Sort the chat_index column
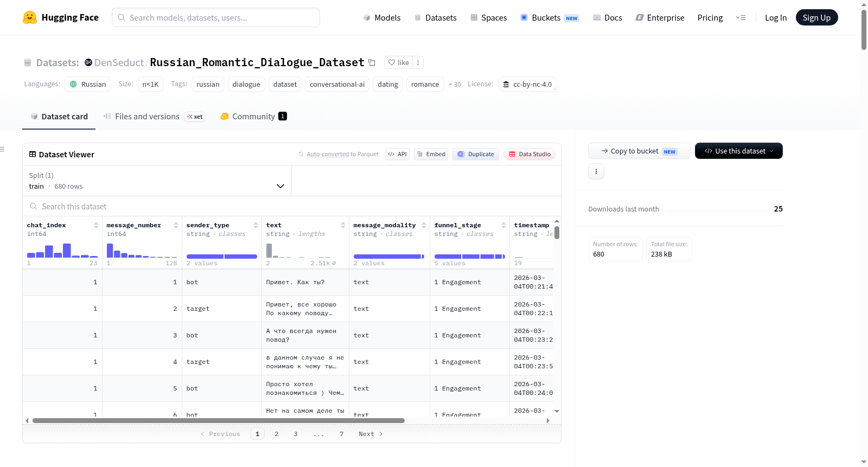 pyautogui.click(x=96, y=225)
